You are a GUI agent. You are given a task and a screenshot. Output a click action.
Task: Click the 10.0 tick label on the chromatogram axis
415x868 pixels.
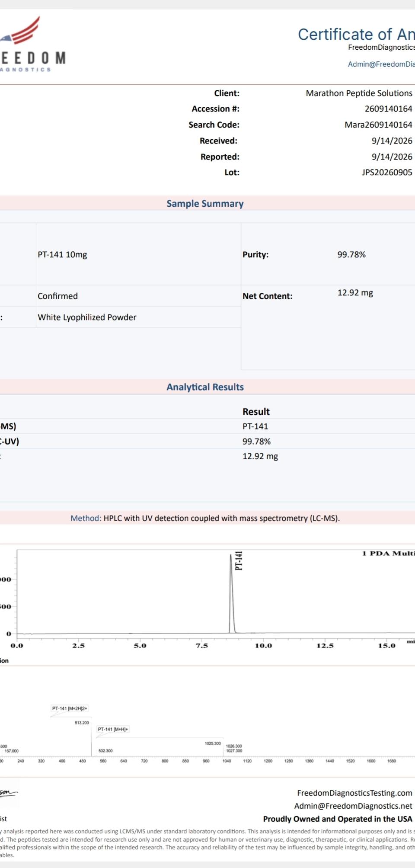point(263,646)
